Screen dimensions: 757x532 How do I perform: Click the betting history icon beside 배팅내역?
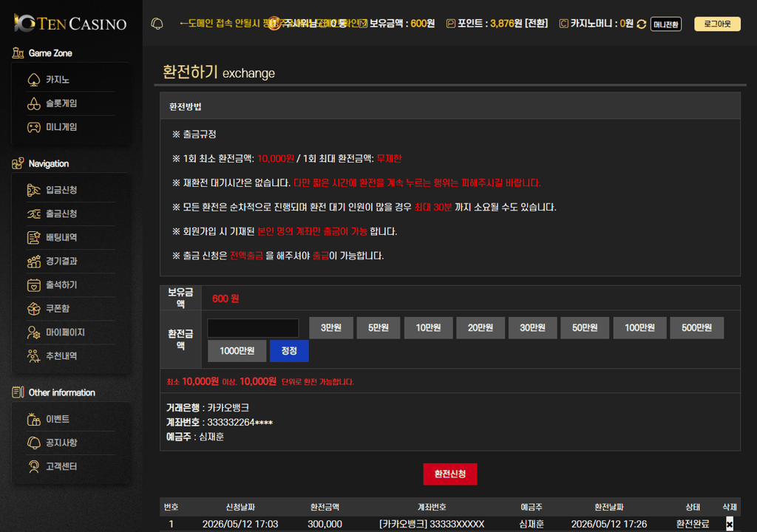coord(34,237)
